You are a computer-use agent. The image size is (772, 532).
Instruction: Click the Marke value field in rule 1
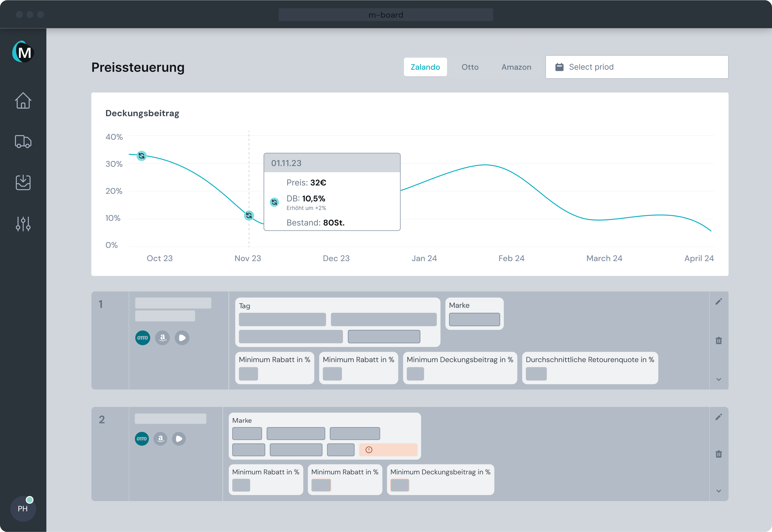(474, 319)
